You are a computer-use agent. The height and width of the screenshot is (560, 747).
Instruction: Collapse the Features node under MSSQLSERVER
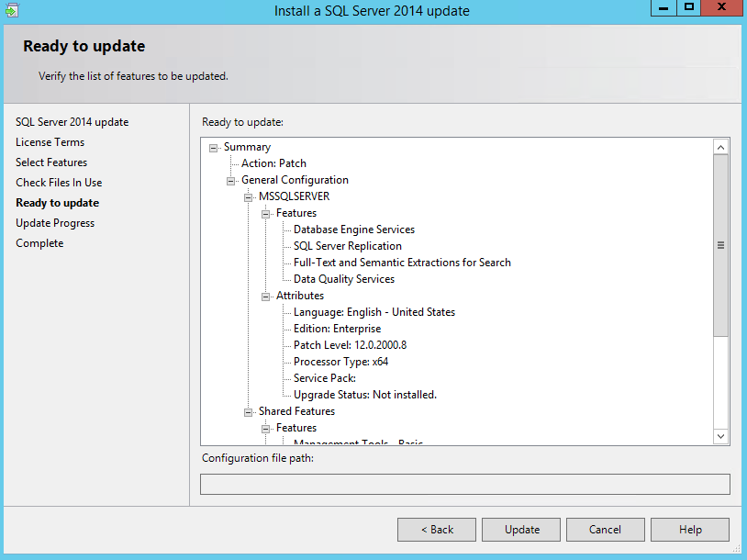(x=266, y=214)
